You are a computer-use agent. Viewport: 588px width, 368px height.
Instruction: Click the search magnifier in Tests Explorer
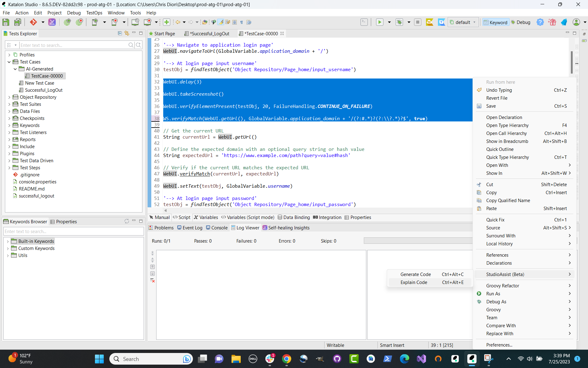(x=131, y=45)
